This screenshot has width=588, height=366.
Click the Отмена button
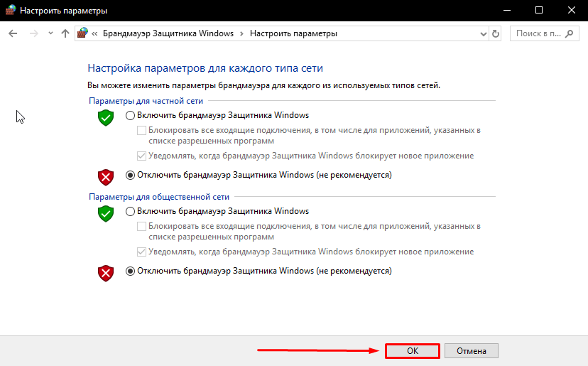[472, 350]
